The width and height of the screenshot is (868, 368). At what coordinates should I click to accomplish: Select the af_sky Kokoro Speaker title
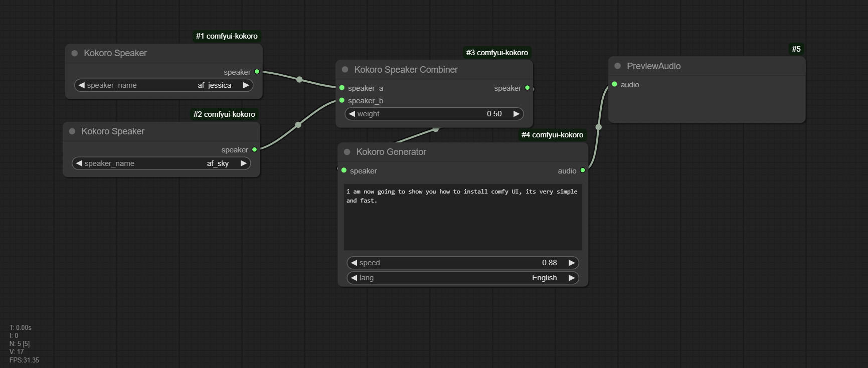coord(113,131)
